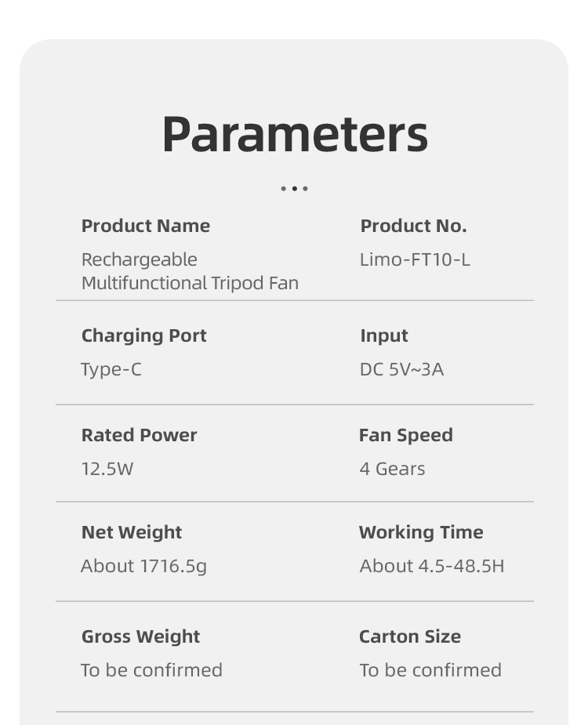Screen dimensions: 588x725
Task: Click the Limo-FT10-L product number
Action: point(415,260)
